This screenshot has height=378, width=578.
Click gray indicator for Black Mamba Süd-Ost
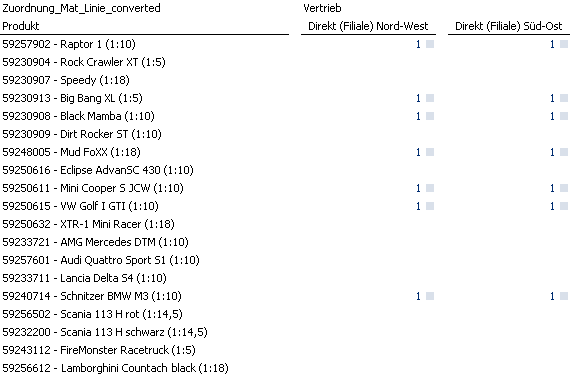coord(564,116)
